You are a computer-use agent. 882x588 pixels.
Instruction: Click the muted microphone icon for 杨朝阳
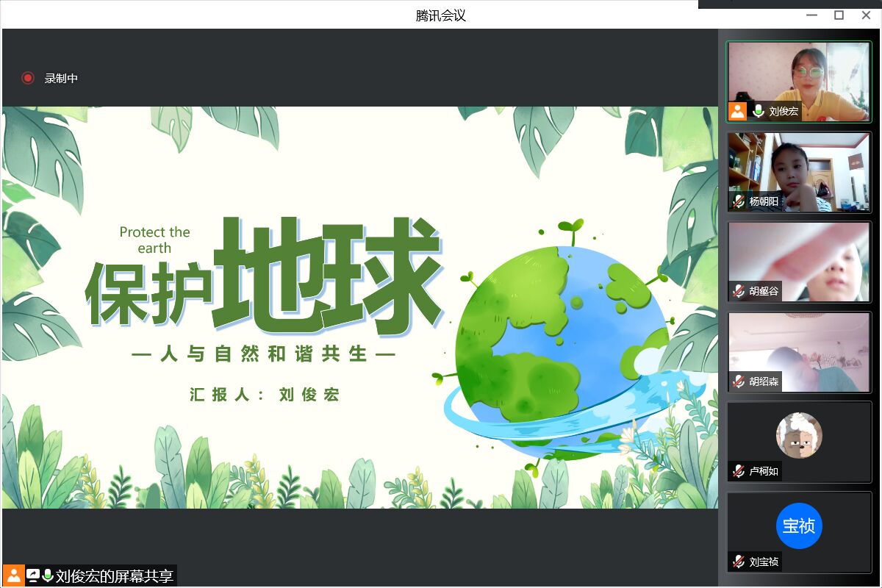[739, 201]
